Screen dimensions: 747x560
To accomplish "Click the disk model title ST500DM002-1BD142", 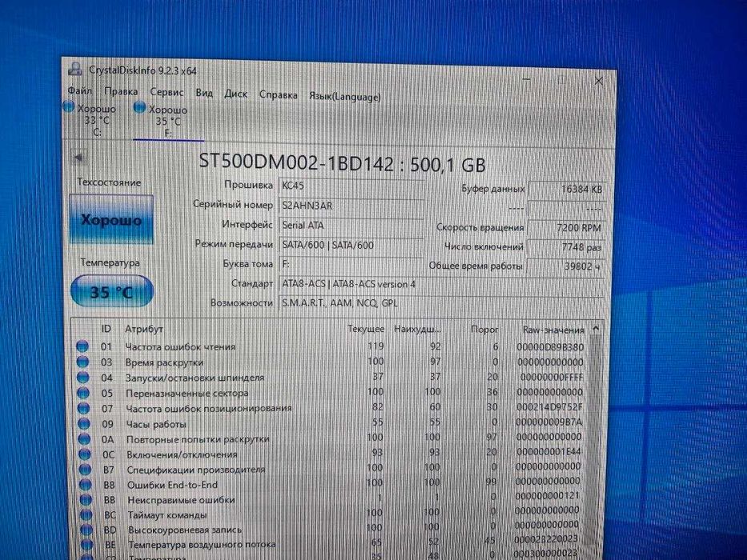I will (x=296, y=163).
